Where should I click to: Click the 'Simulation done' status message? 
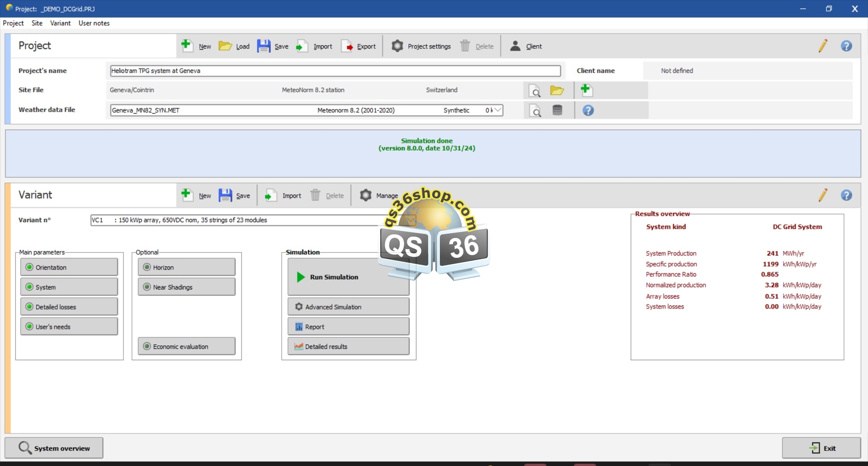427,141
